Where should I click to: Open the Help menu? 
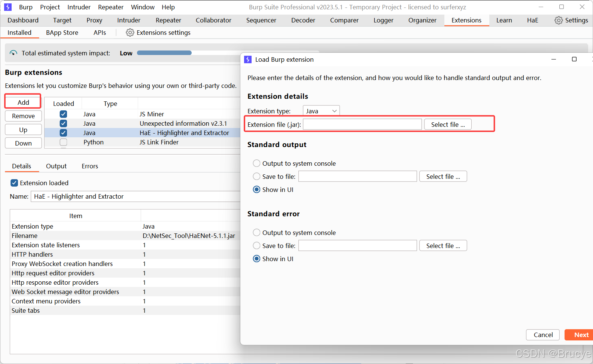[x=168, y=7]
